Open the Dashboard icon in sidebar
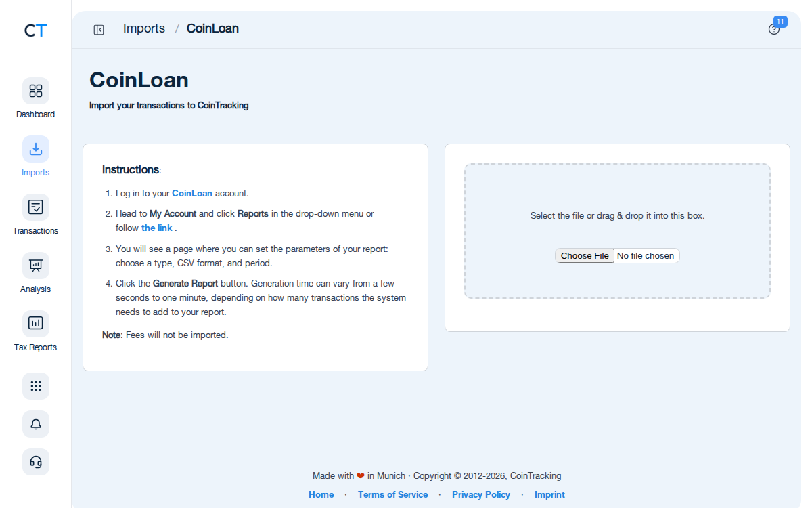Screen dimensions: 812x508 pyautogui.click(x=36, y=91)
